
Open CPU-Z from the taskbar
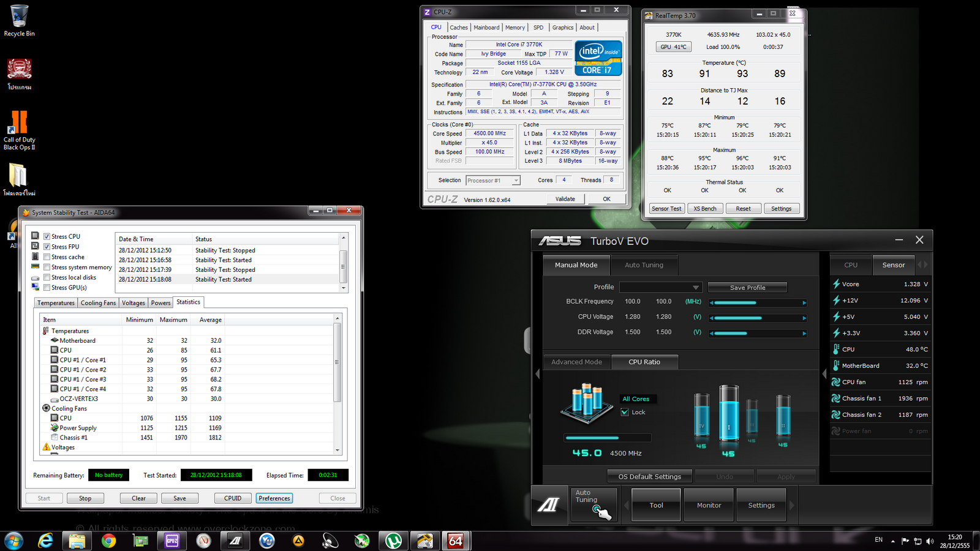tap(172, 541)
